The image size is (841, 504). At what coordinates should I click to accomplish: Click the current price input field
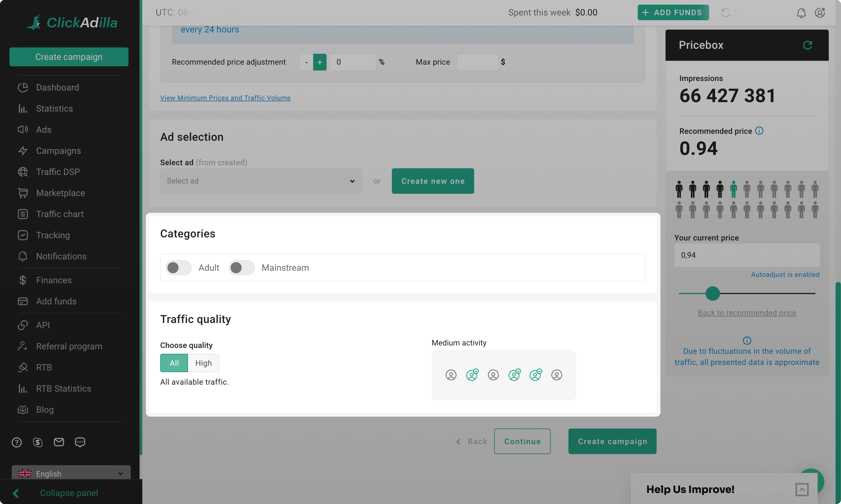click(x=747, y=255)
